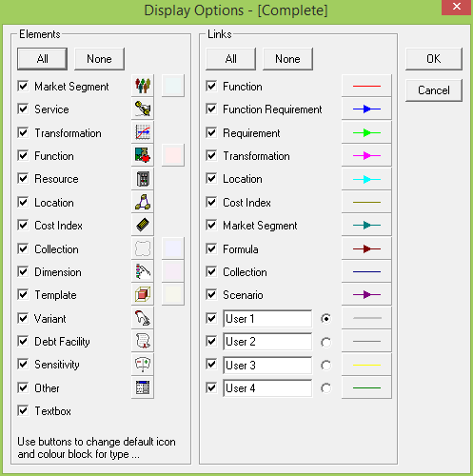Change the Template element cube icon
This screenshot has width=473, height=476.
143,294
